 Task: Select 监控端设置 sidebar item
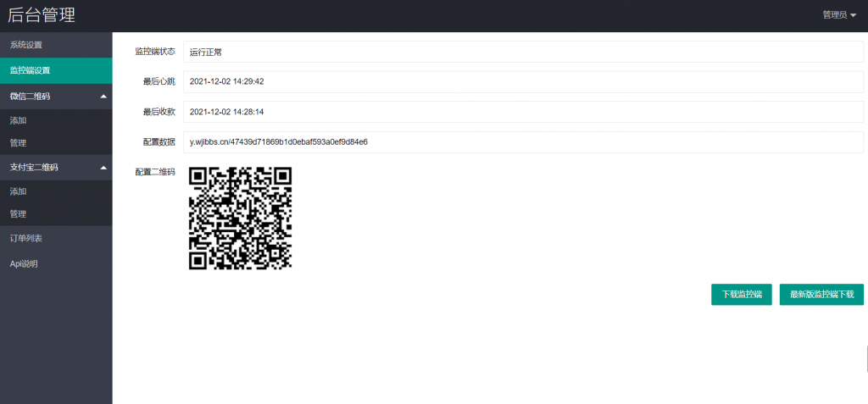56,70
